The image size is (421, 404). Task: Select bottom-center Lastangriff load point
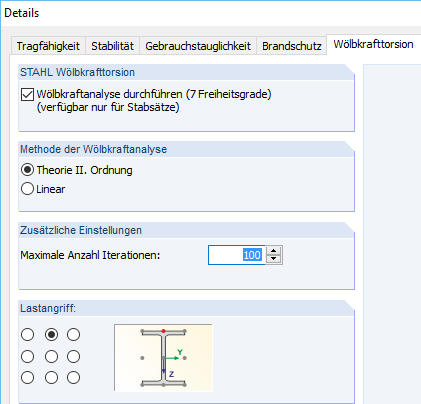(x=51, y=378)
